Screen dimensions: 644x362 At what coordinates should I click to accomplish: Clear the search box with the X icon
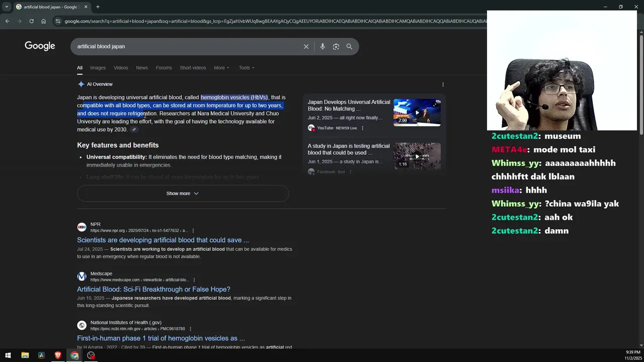click(x=306, y=46)
